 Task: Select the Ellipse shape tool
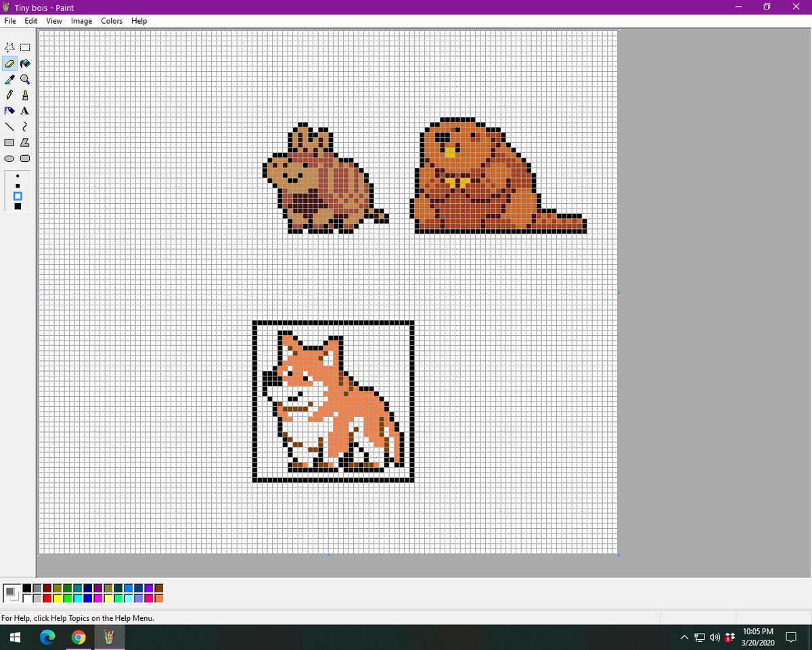tap(9, 158)
